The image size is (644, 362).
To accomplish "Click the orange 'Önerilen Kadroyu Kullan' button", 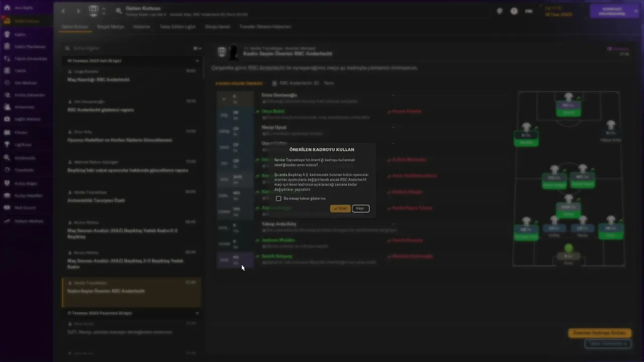I will point(599,333).
